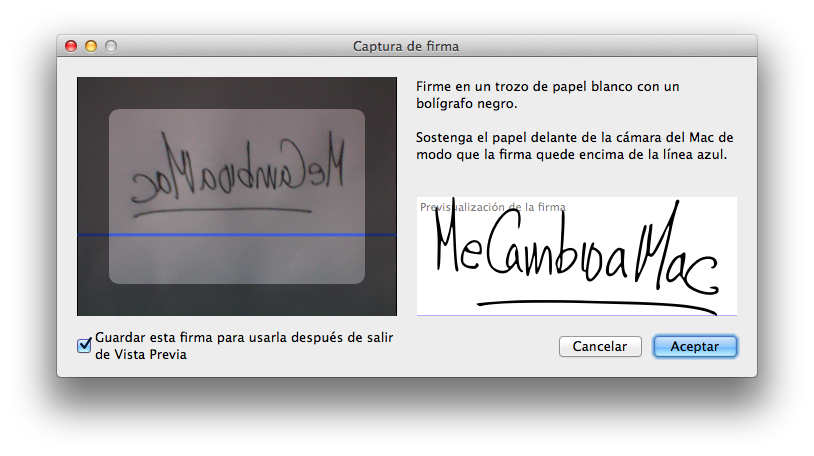
Task: Click the 'Guardar esta firma para usarla' label
Action: 244,346
